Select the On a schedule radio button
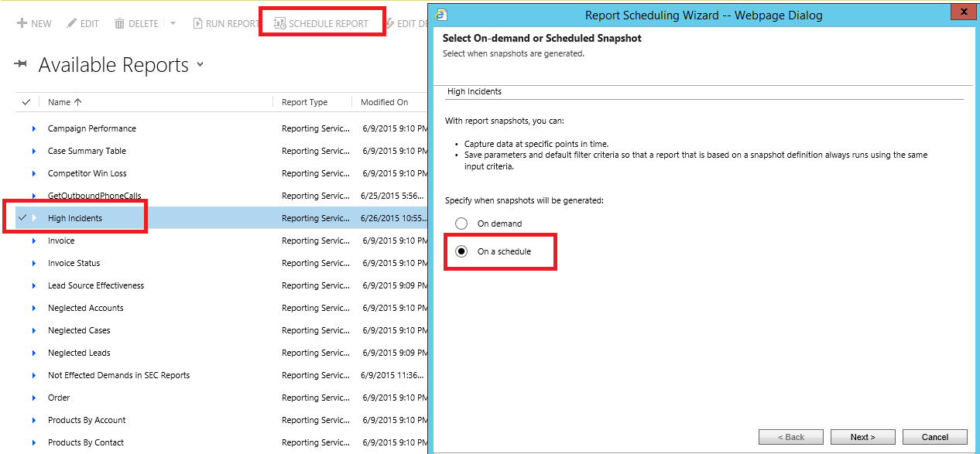980x454 pixels. click(461, 251)
